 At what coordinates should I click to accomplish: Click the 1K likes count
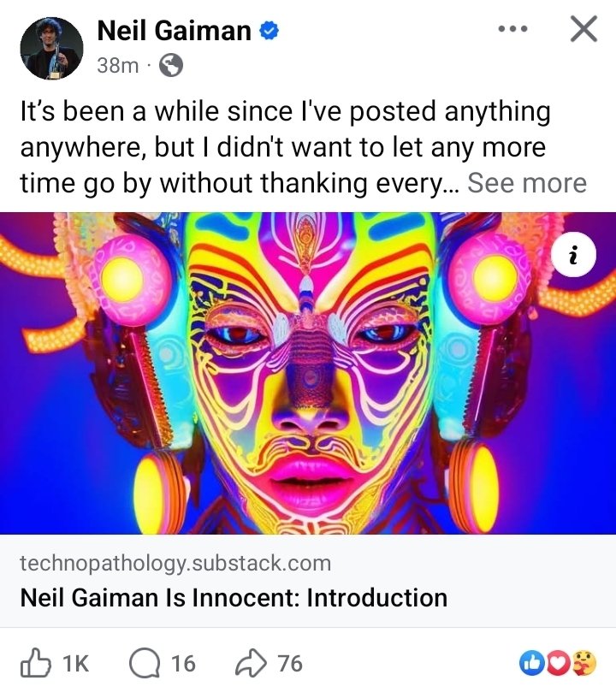[x=75, y=664]
